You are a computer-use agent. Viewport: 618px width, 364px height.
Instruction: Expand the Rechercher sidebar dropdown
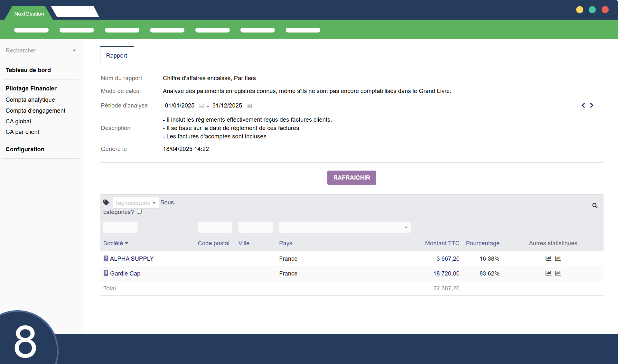[74, 51]
